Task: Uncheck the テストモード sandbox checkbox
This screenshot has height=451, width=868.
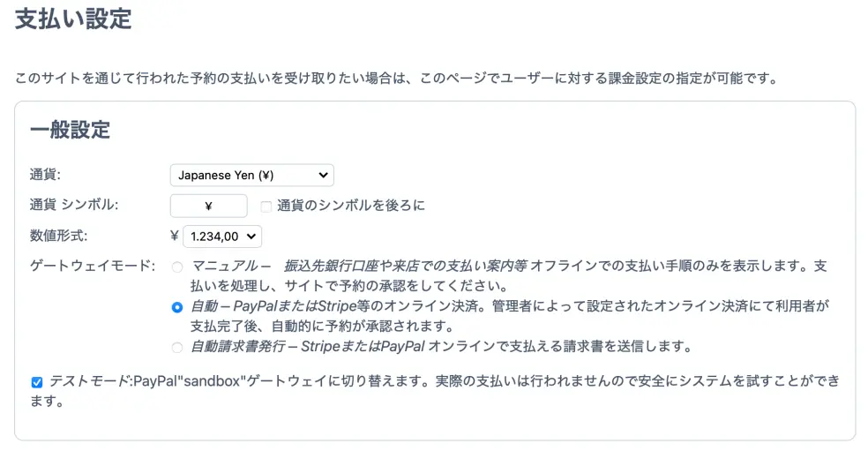Action: point(36,382)
